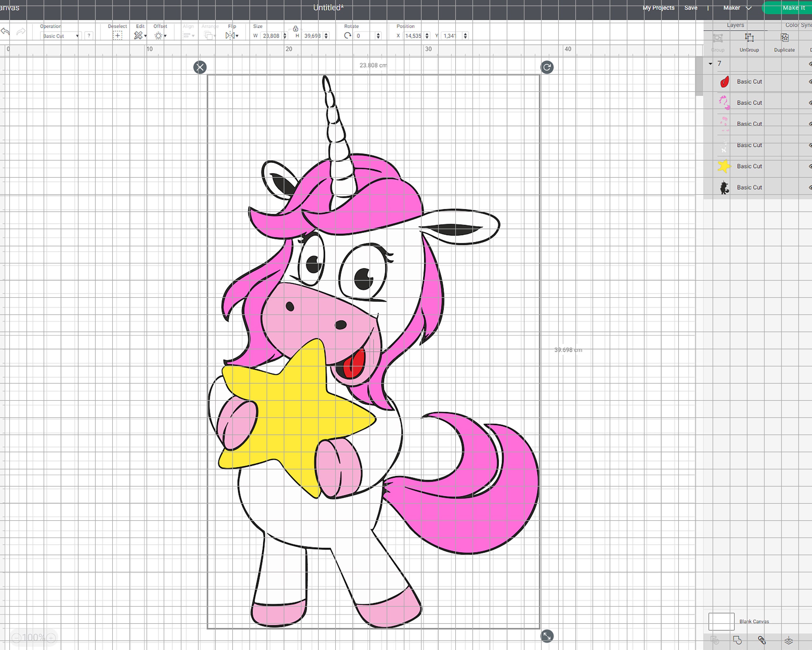Increase rotation using the Rotate stepper arrows

coord(378,33)
